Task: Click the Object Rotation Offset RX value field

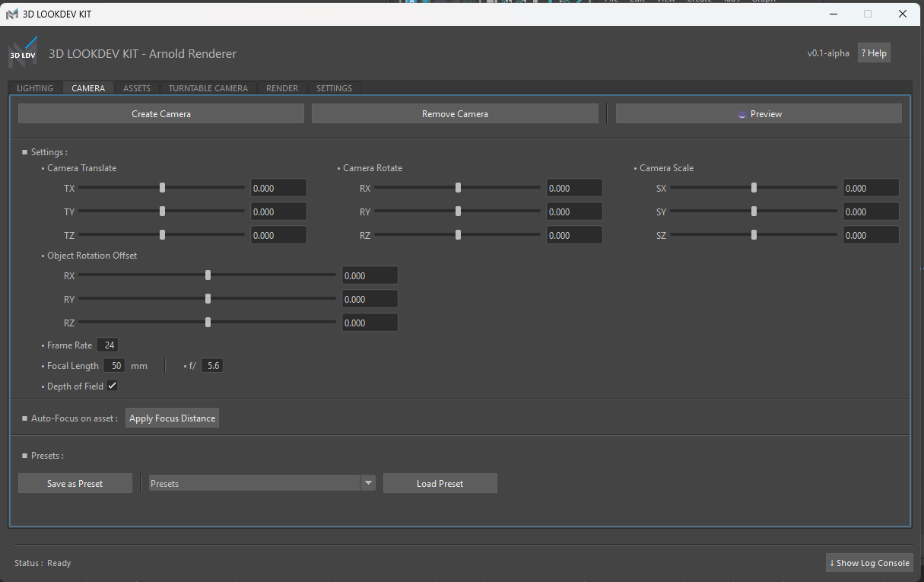Action: click(370, 275)
